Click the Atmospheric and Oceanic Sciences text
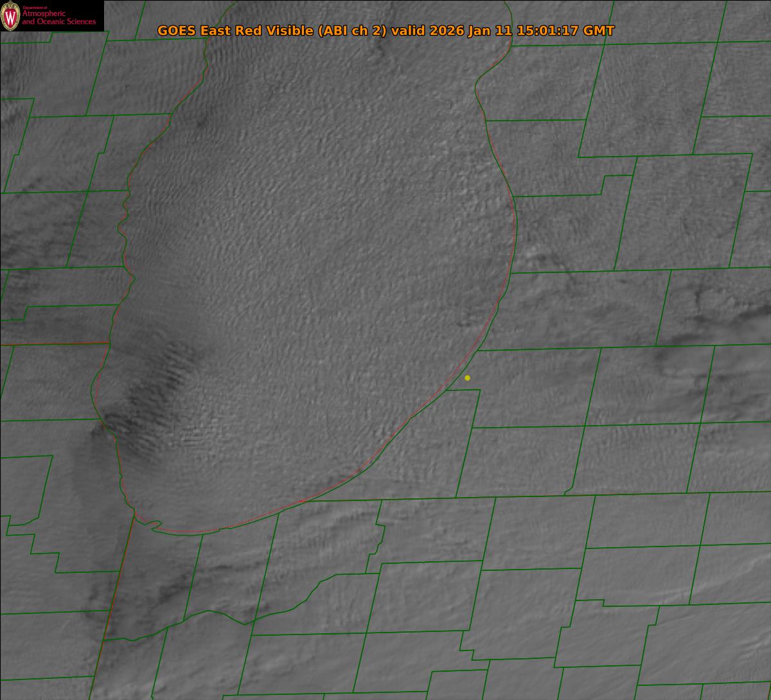Screen dimensions: 771x700 coord(58,18)
